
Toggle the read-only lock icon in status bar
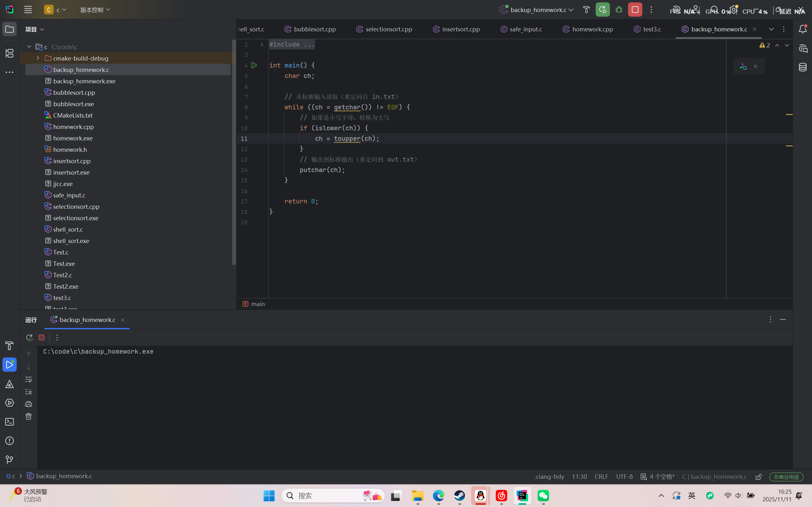(758, 477)
